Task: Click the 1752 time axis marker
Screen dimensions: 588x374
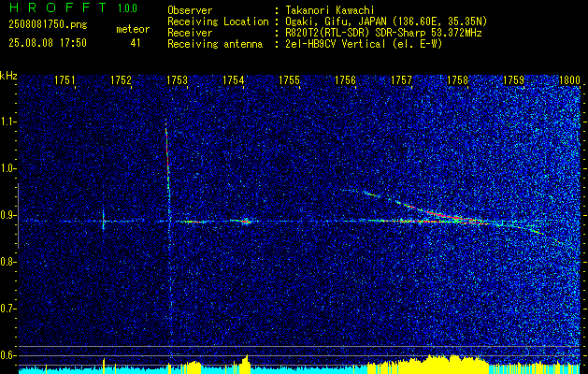Action: pyautogui.click(x=121, y=80)
